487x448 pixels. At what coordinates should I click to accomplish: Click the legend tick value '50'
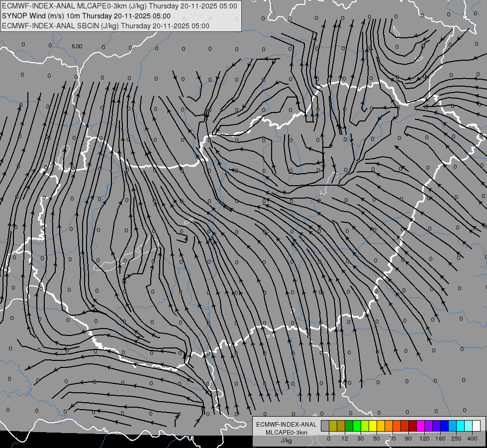[x=377, y=439]
